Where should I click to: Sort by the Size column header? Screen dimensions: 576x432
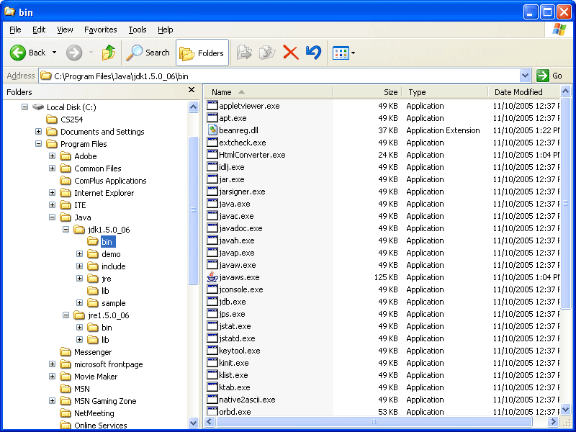(367, 92)
